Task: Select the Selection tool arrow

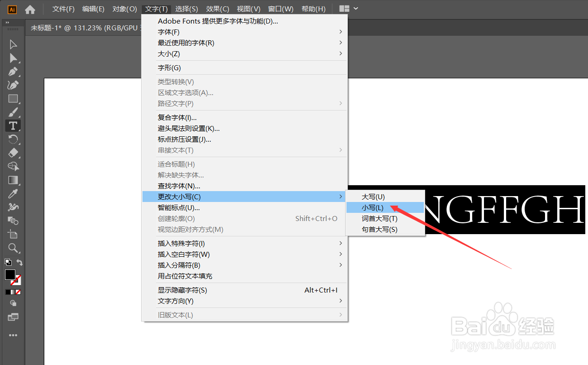Action: tap(13, 44)
